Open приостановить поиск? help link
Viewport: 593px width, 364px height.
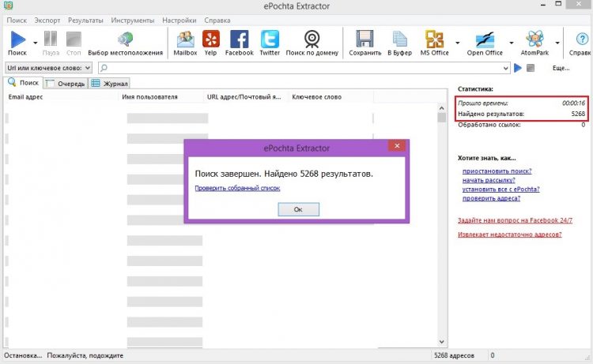(497, 171)
